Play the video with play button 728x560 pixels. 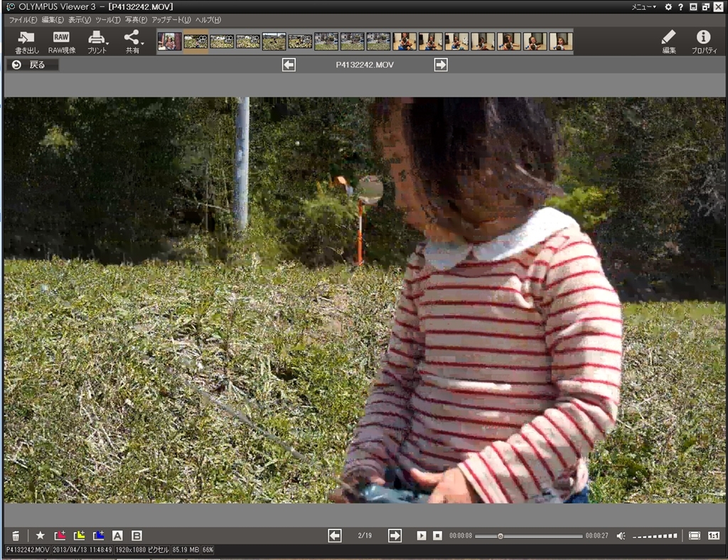point(422,536)
